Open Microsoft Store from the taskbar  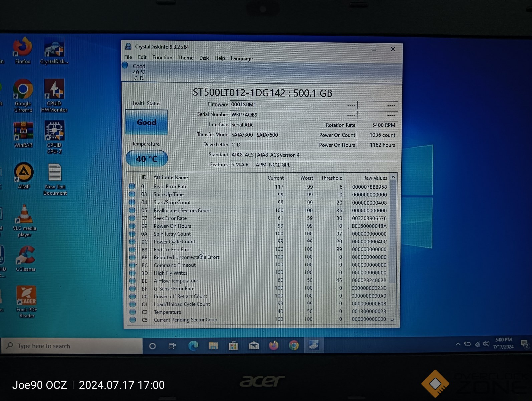pyautogui.click(x=233, y=346)
